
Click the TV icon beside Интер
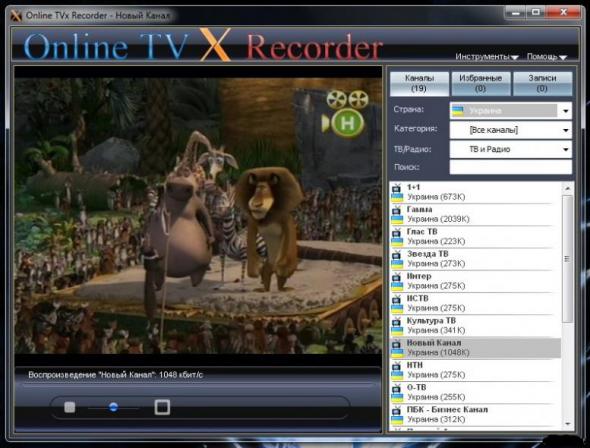397,277
